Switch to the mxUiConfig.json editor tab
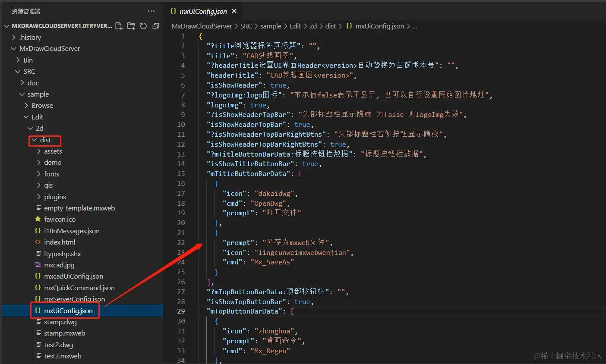The height and width of the screenshot is (364, 606). click(203, 11)
